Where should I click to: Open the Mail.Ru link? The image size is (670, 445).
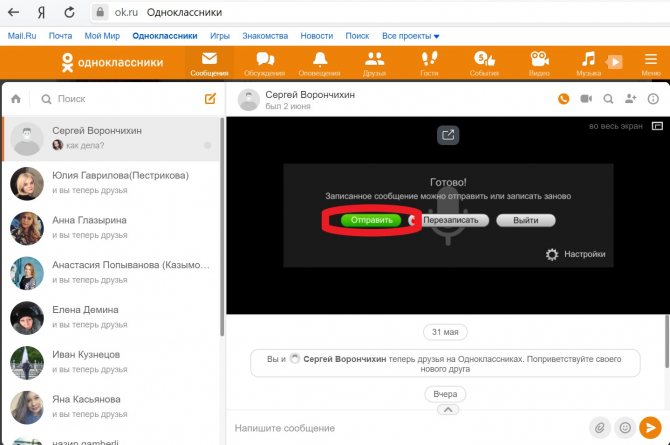[22, 36]
